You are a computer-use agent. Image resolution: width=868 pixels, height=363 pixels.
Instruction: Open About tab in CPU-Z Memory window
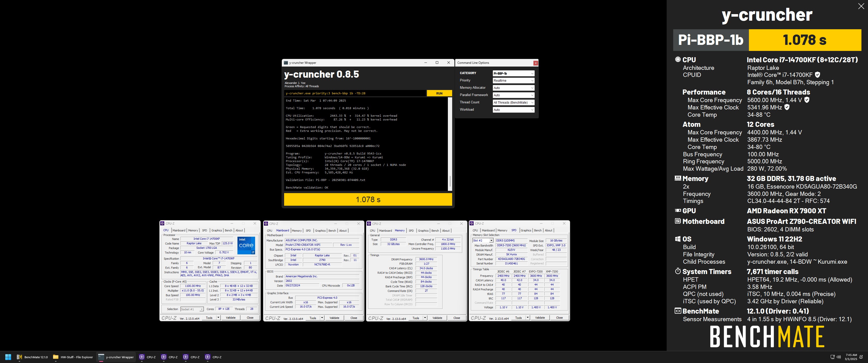[x=446, y=231]
